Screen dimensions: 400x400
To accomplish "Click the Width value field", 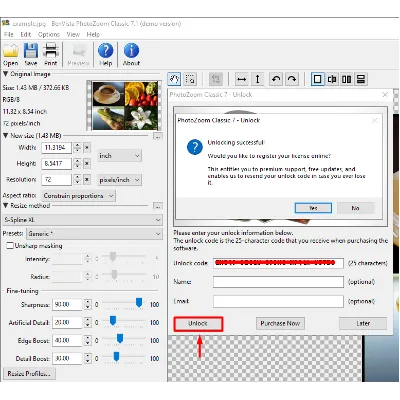I will click(x=56, y=148).
